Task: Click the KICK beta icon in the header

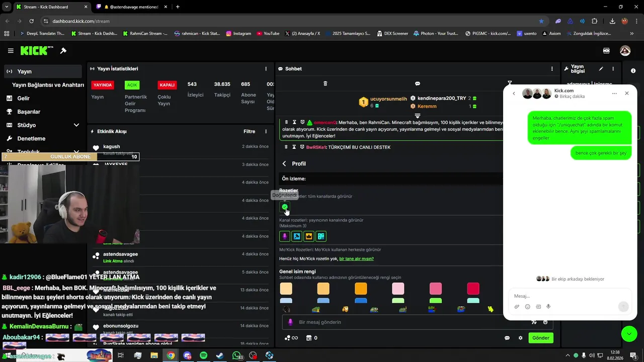Action: tap(606, 51)
